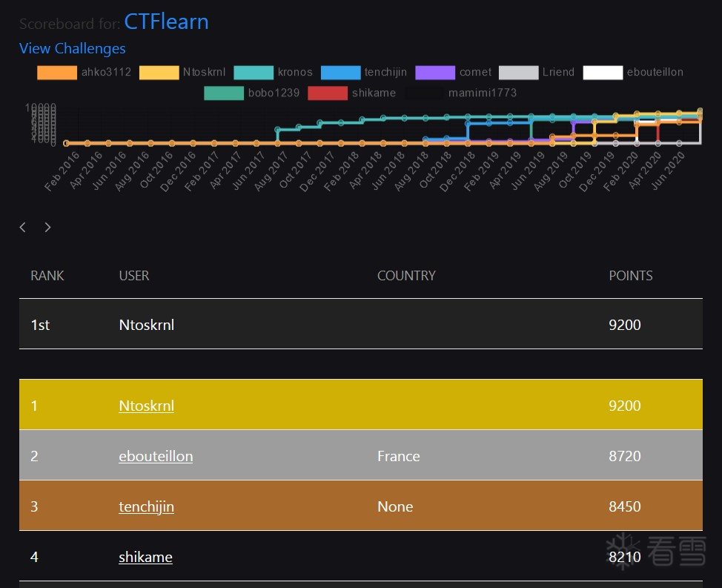Toggle the kronos teal legend swatch

click(x=254, y=72)
